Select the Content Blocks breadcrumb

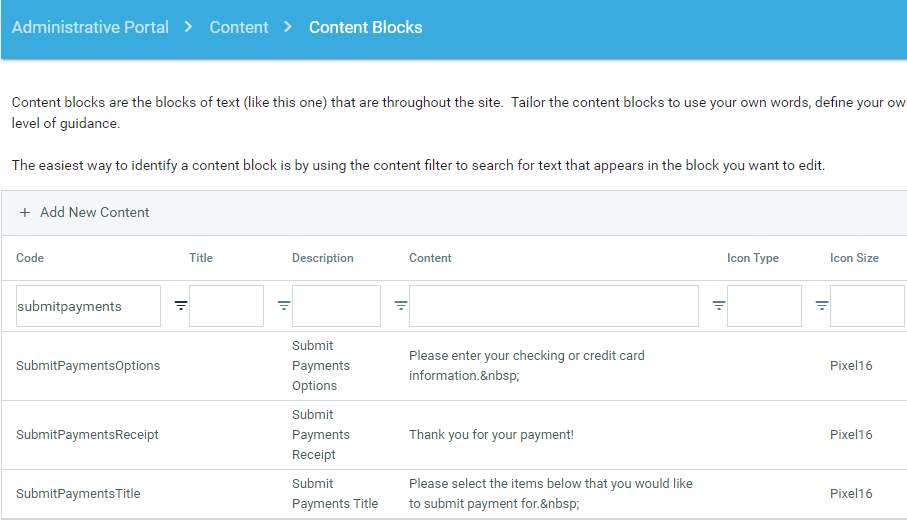pyautogui.click(x=365, y=27)
